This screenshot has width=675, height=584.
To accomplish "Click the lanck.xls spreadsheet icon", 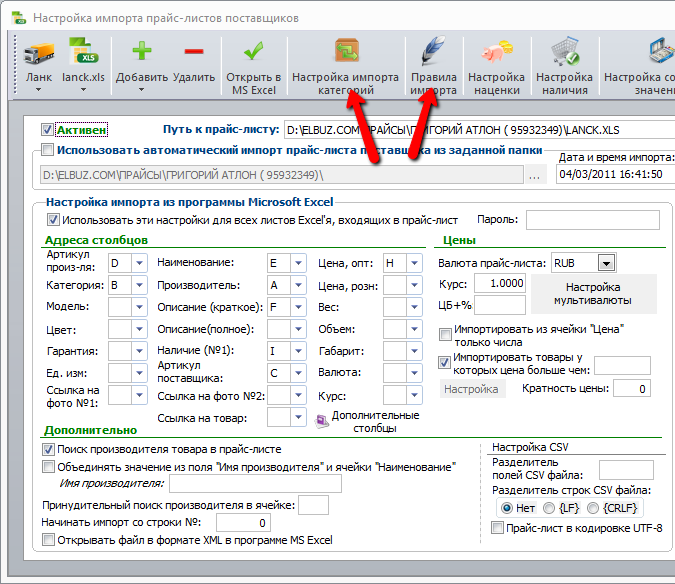I will [x=83, y=51].
